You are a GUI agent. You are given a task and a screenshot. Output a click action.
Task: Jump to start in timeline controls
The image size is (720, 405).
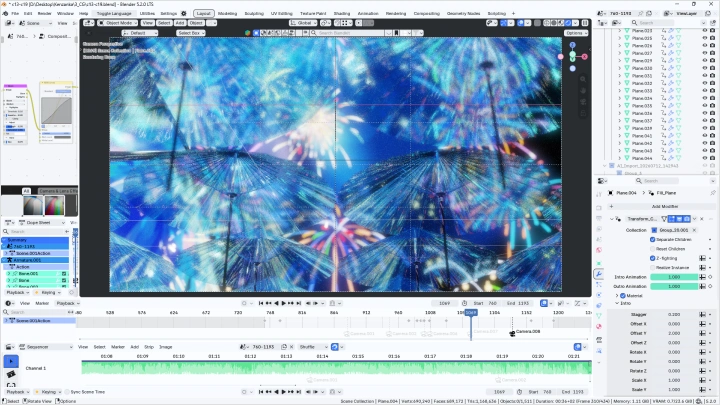click(x=261, y=303)
